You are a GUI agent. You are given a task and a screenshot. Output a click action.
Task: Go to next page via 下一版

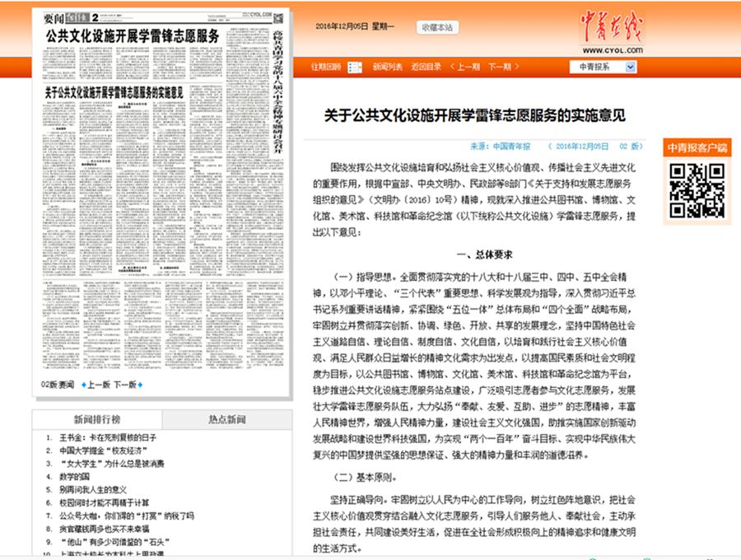pyautogui.click(x=125, y=385)
